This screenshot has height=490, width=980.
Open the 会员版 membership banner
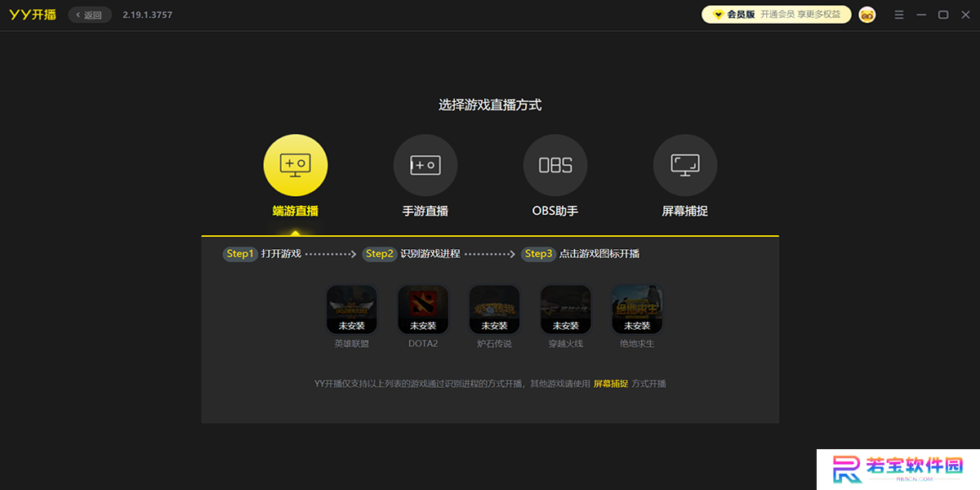tap(777, 15)
